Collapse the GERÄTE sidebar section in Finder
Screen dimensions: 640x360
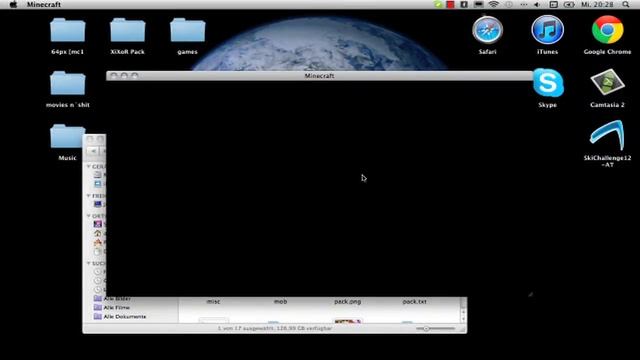(x=89, y=167)
